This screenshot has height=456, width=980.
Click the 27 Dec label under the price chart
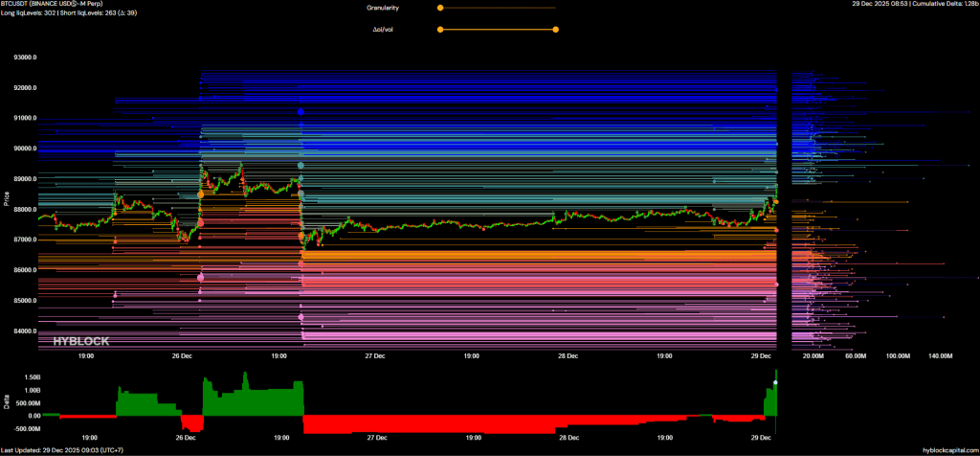point(375,355)
